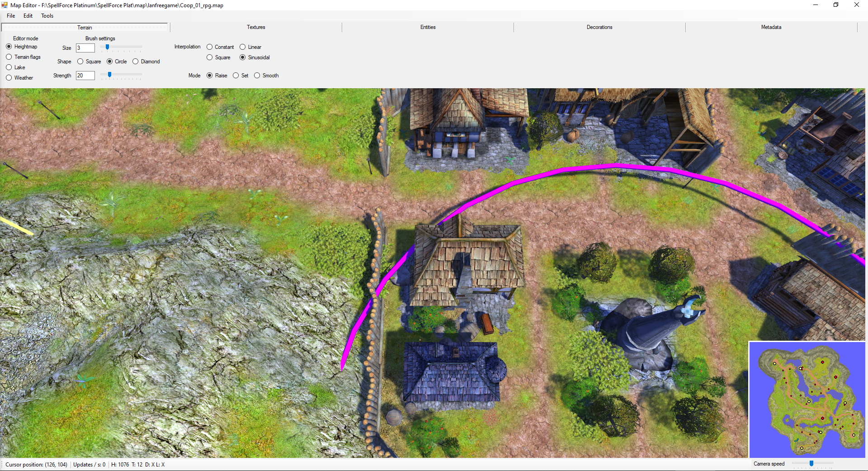
Task: Select Raise mode
Action: click(x=217, y=76)
